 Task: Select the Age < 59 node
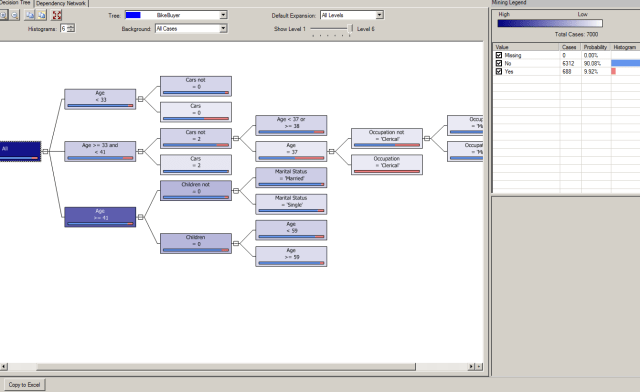tap(291, 230)
